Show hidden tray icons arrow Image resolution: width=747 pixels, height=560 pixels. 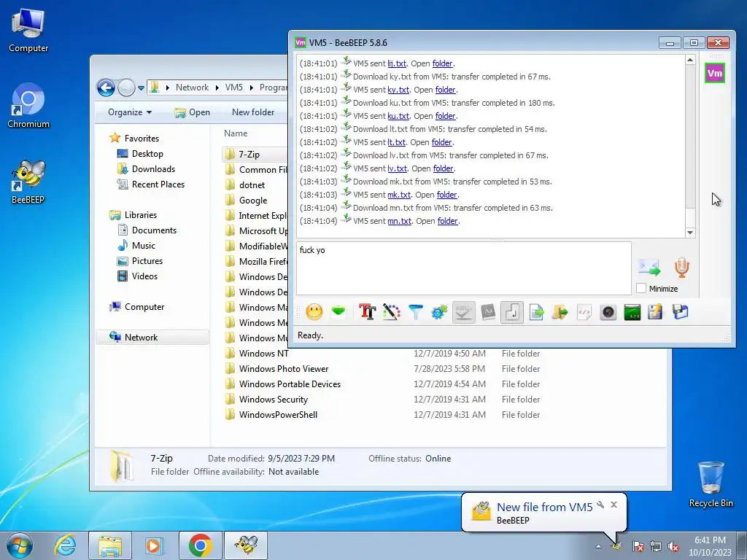pyautogui.click(x=598, y=545)
